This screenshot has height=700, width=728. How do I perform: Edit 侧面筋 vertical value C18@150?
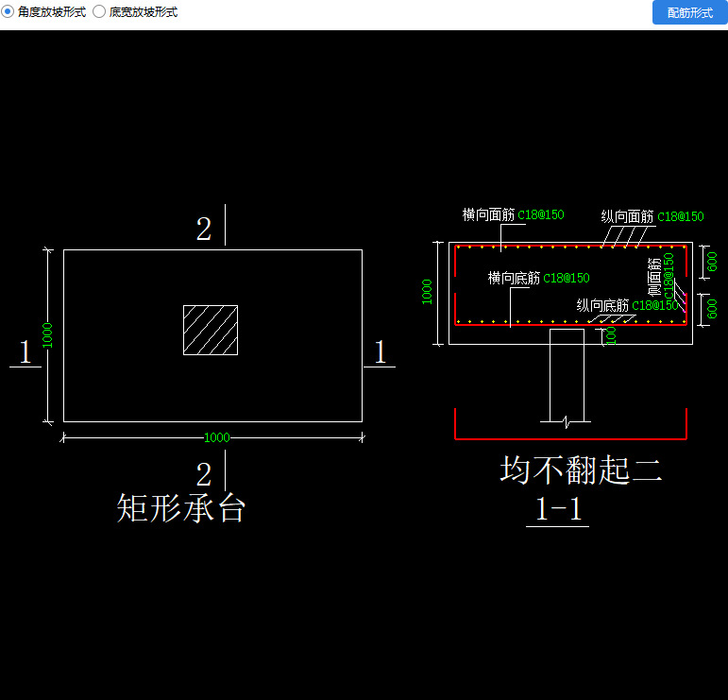click(669, 276)
